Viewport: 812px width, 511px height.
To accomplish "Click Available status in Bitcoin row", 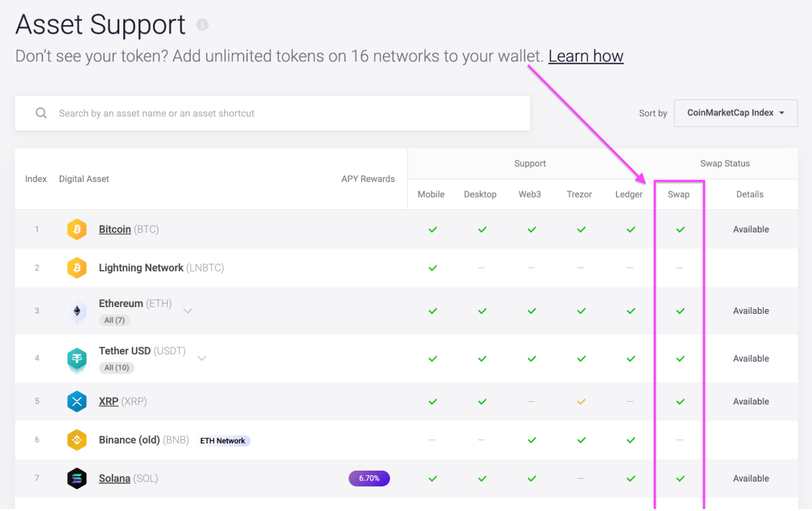I will pos(751,230).
